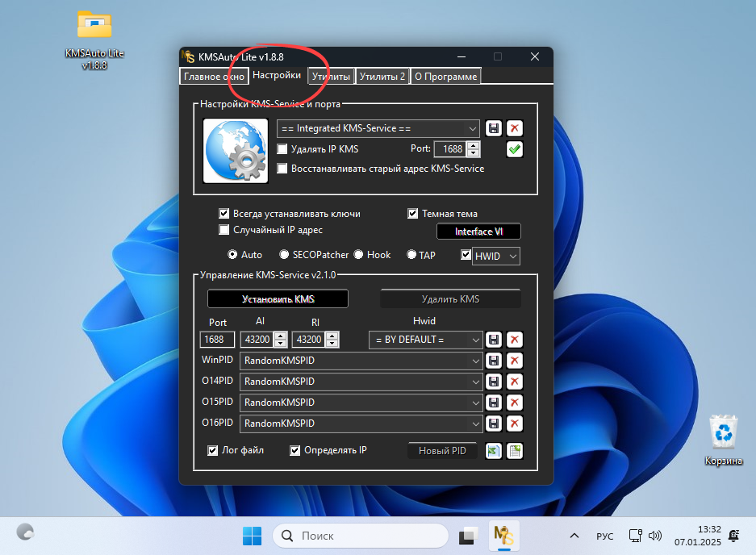Open the "О Программе" tab

pos(445,76)
